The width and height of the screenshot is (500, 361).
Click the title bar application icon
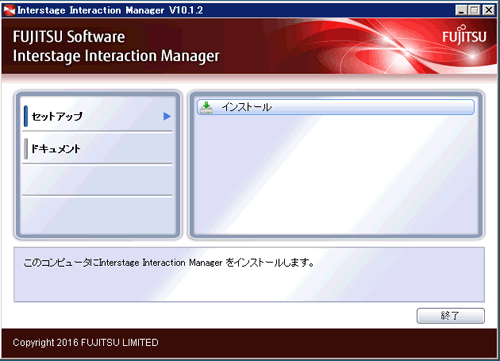tap(9, 10)
